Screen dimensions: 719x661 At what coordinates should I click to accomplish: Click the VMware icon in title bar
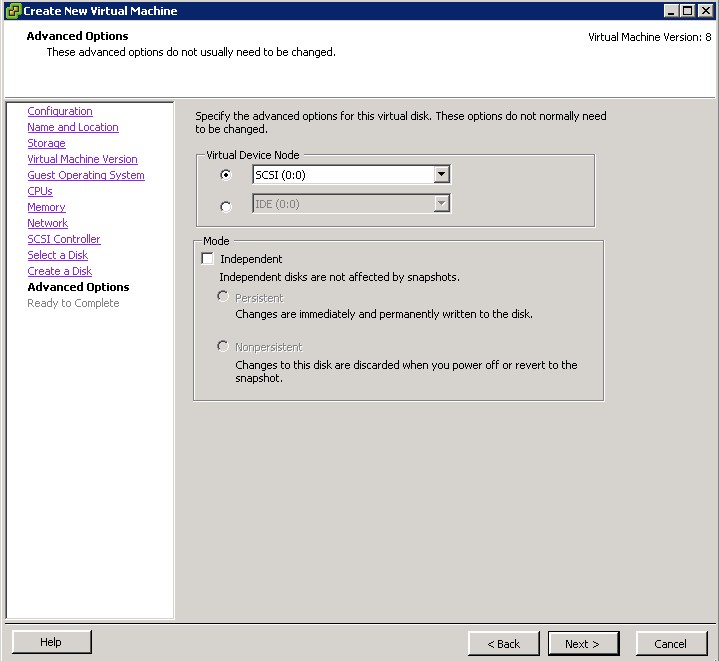coord(12,10)
